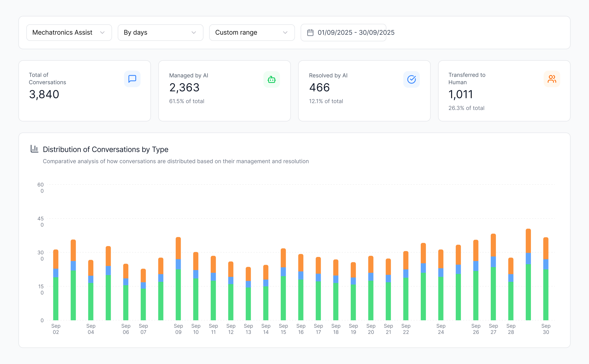Click the orange segment of Sep 09 bar
Screen dimensions: 589x364
point(178,248)
